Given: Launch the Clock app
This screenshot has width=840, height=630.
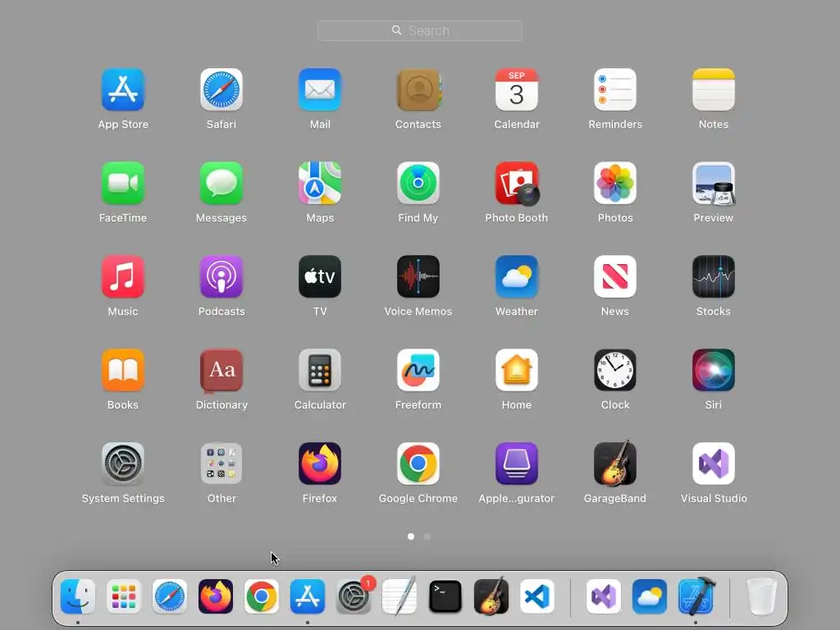Looking at the screenshot, I should pyautogui.click(x=615, y=370).
